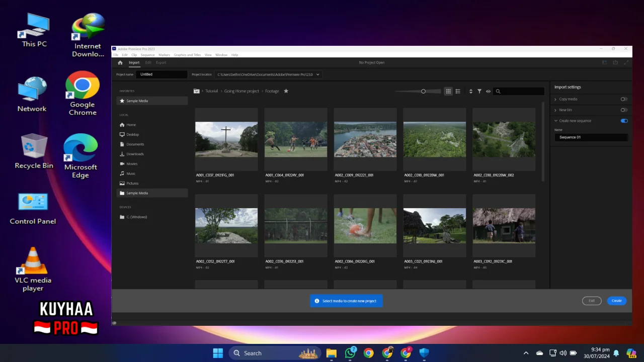Collapse the Create new sequence section
Screen dimensions: 644x362
tap(556, 121)
